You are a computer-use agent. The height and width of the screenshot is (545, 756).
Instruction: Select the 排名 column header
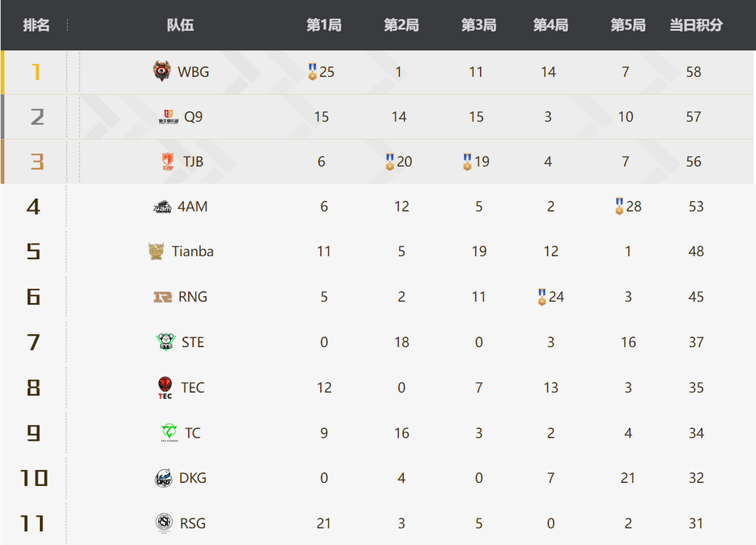36,25
